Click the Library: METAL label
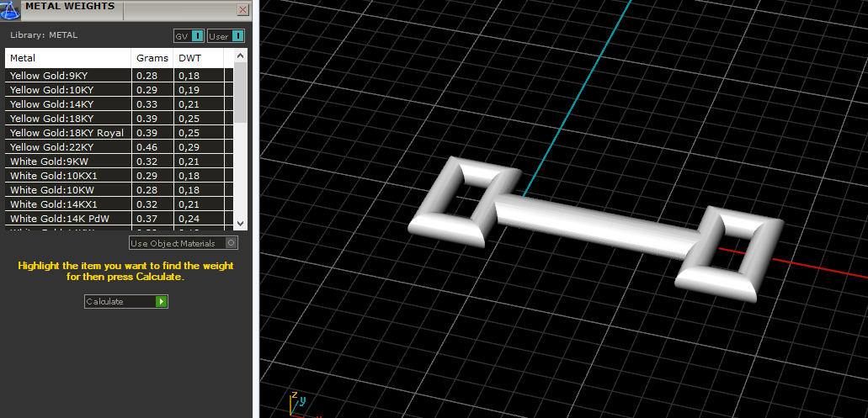The width and height of the screenshot is (868, 418). (x=44, y=34)
